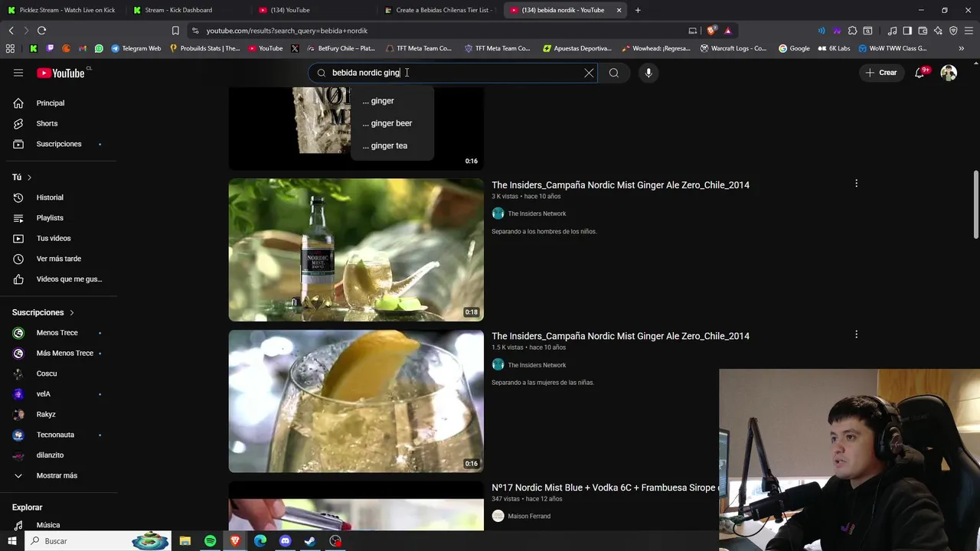Click the Crear button

(x=880, y=73)
